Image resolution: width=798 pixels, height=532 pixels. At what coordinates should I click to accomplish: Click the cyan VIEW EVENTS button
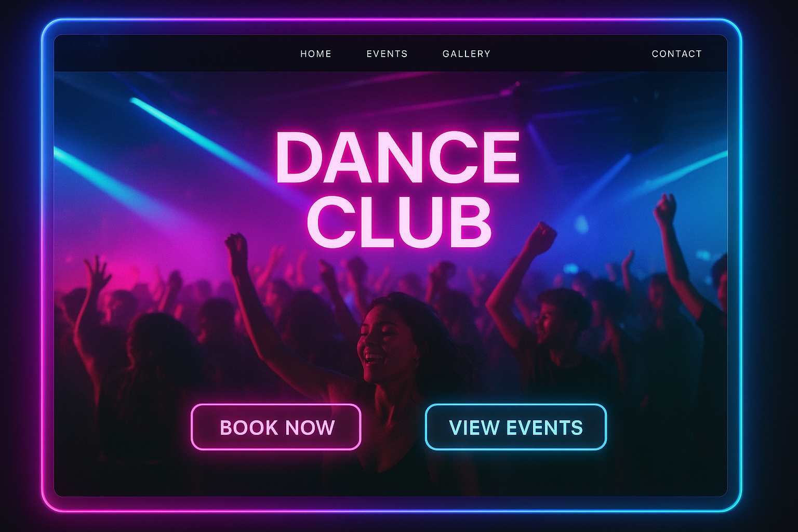[x=516, y=427]
